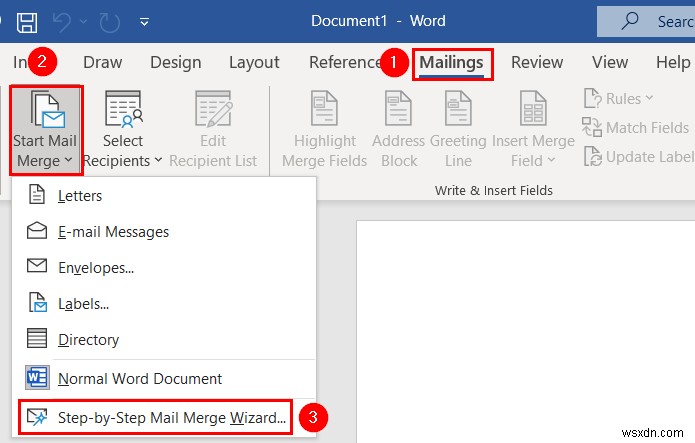Click the Insert Merge Field icon

click(x=533, y=109)
